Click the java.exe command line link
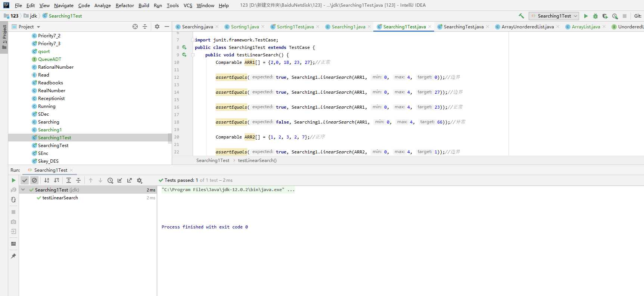This screenshot has height=296, width=644. [228, 190]
